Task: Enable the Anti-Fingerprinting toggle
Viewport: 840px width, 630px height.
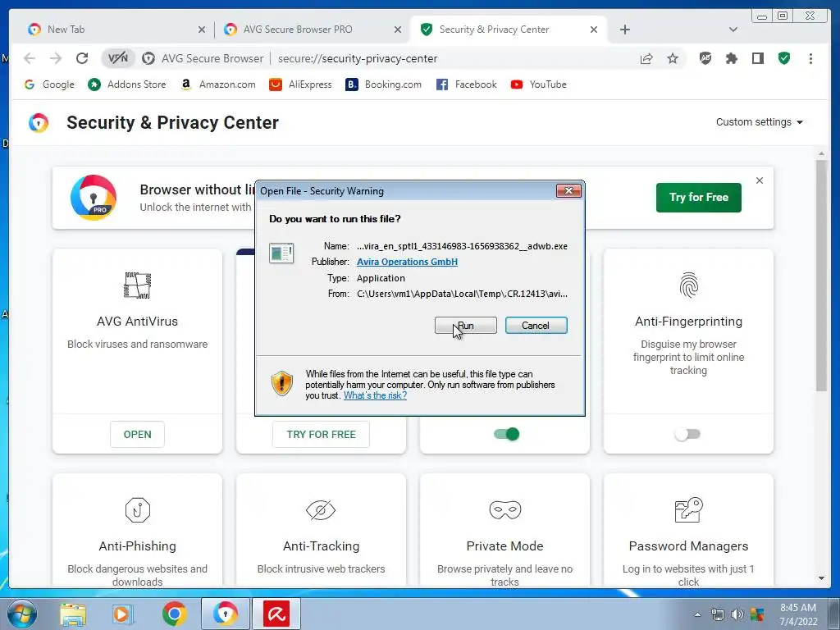Action: [688, 434]
